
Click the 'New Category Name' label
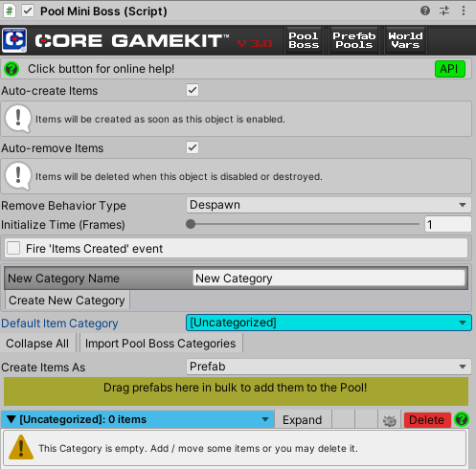click(x=63, y=279)
